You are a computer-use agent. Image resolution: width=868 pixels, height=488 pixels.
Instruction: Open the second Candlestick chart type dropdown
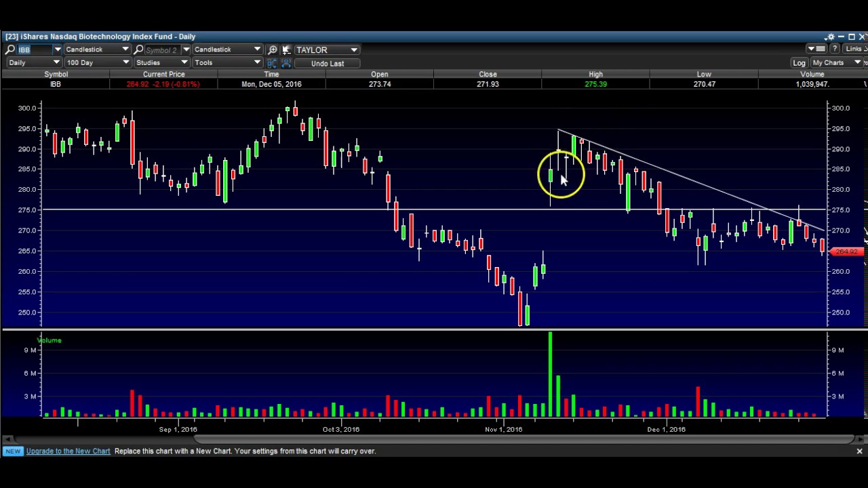click(x=227, y=49)
